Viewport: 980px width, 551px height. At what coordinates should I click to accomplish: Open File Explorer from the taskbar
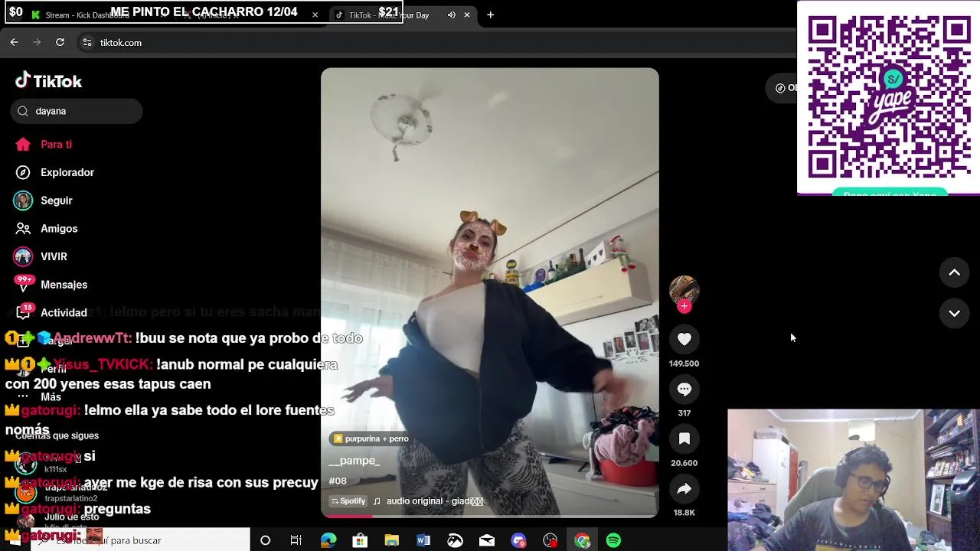pos(391,541)
